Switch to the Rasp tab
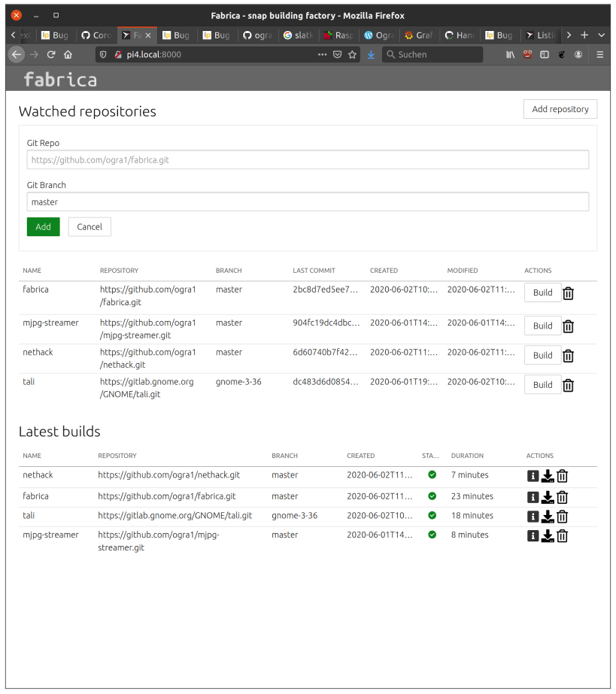This screenshot has width=616, height=694. pos(338,35)
